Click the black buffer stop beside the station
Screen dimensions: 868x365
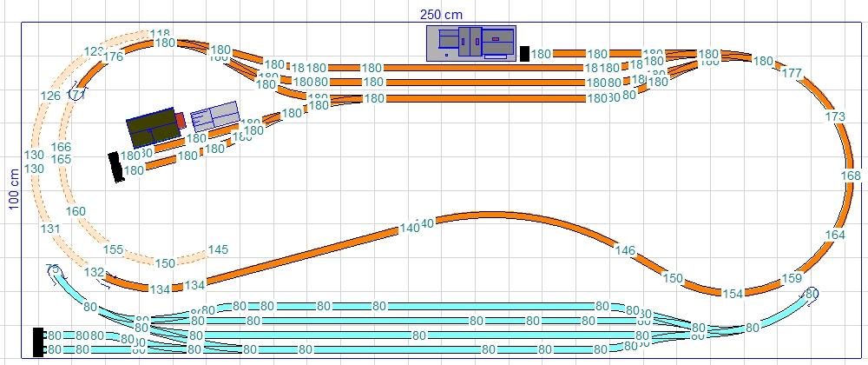[x=524, y=53]
